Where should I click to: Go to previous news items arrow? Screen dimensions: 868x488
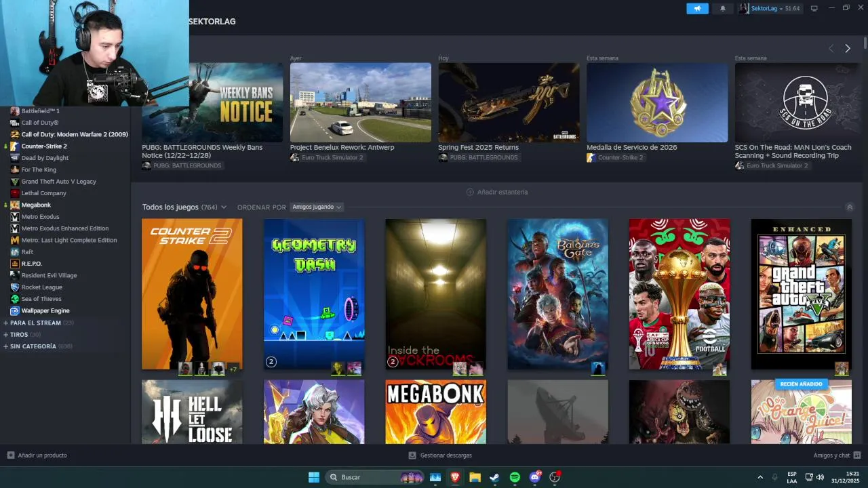point(831,48)
